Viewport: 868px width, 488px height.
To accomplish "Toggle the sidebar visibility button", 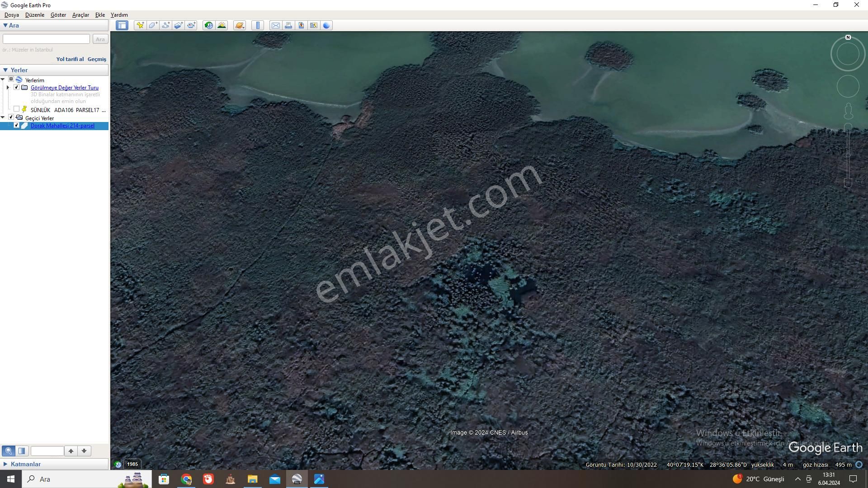I will click(x=122, y=25).
